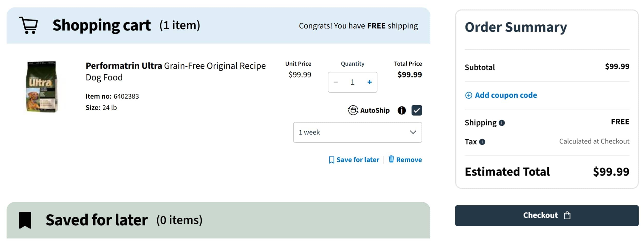Click Save for later link
644x247 pixels.
pos(357,160)
